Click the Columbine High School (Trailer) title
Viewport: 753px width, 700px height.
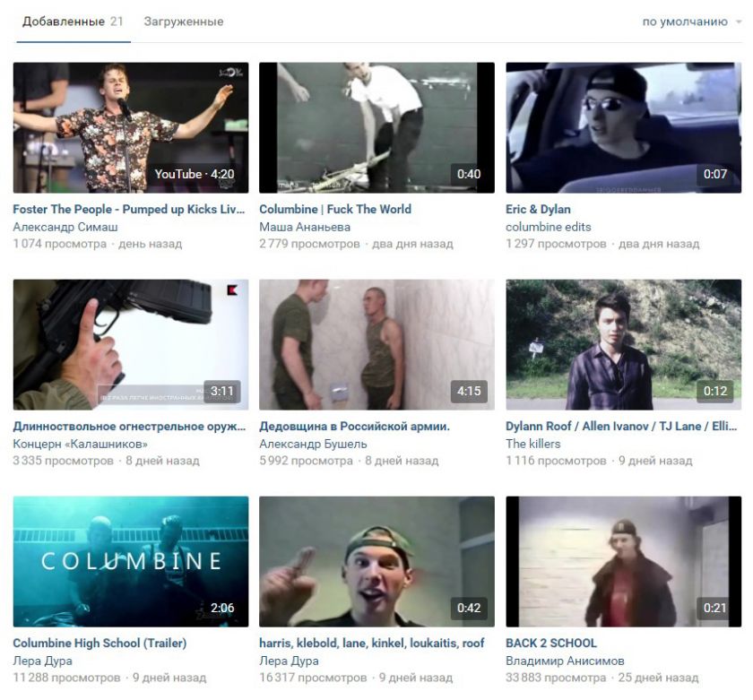point(100,644)
